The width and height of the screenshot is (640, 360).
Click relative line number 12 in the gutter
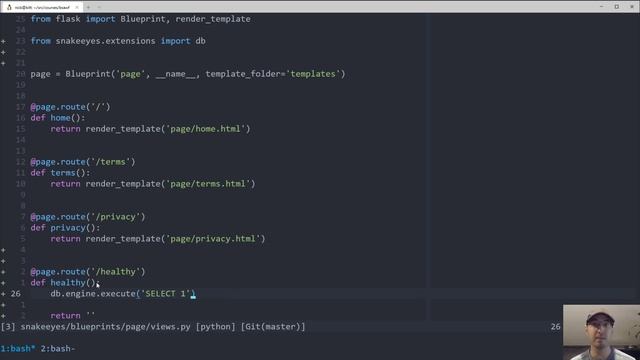point(20,162)
